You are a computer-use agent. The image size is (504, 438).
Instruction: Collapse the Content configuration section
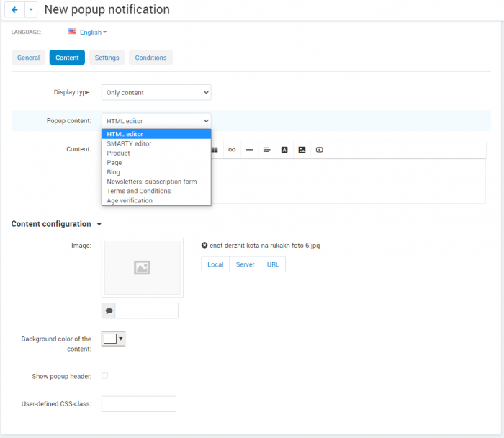click(99, 224)
